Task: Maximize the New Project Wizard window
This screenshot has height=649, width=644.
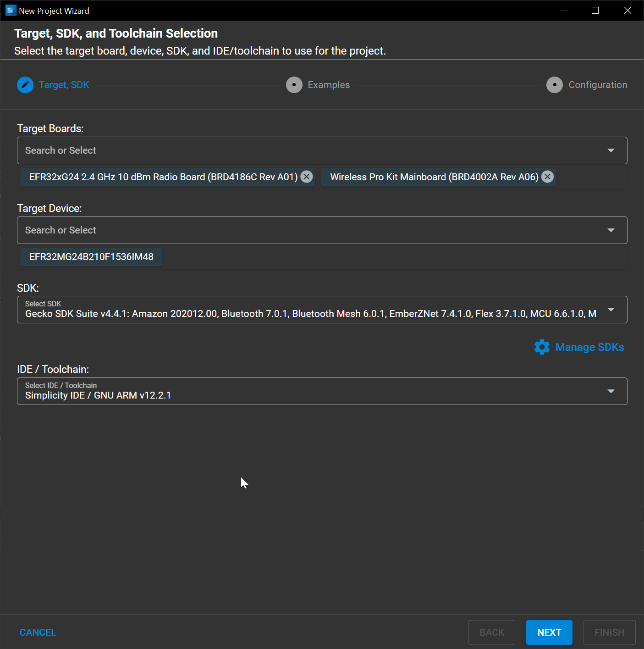Action: coord(595,11)
